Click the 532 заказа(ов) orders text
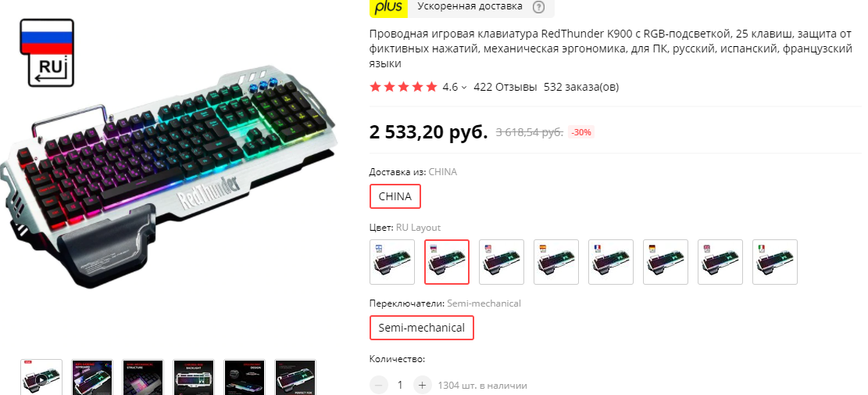The width and height of the screenshot is (868, 395). tap(581, 87)
